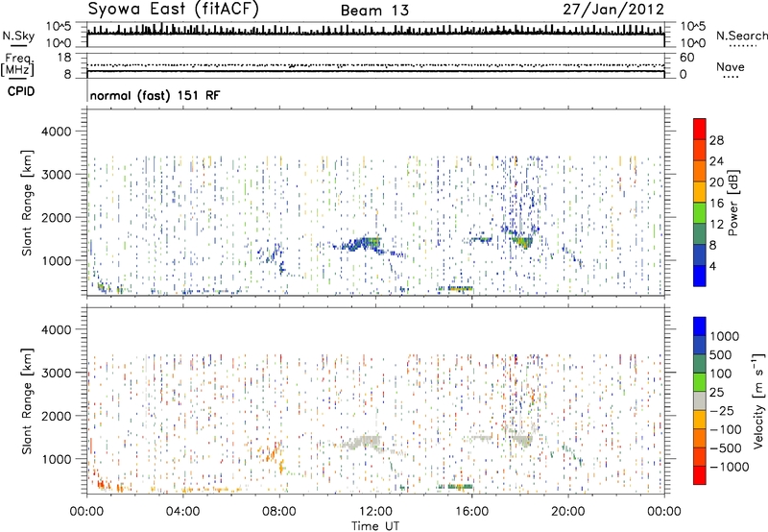This screenshot has width=768, height=532.
Task: Click the 'normal (fast) 151 RF' text
Action: click(155, 95)
